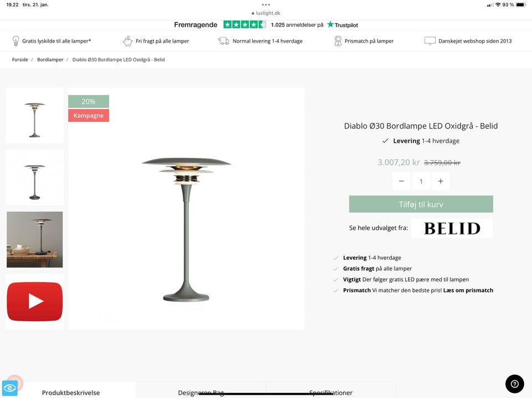Open the Designeren Bag tab

(201, 392)
